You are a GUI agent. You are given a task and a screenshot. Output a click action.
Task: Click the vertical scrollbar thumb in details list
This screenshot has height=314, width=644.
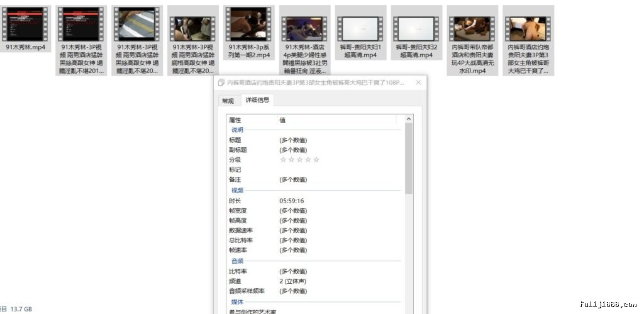tap(409, 158)
